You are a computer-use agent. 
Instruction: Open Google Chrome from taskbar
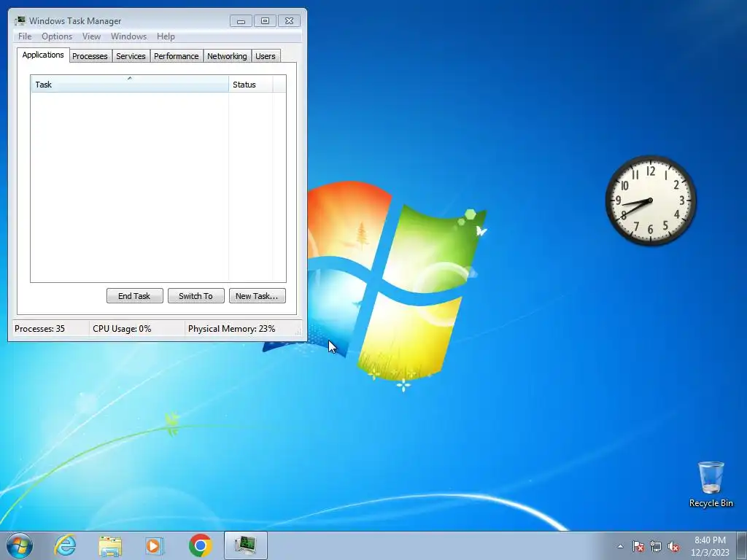[200, 545]
